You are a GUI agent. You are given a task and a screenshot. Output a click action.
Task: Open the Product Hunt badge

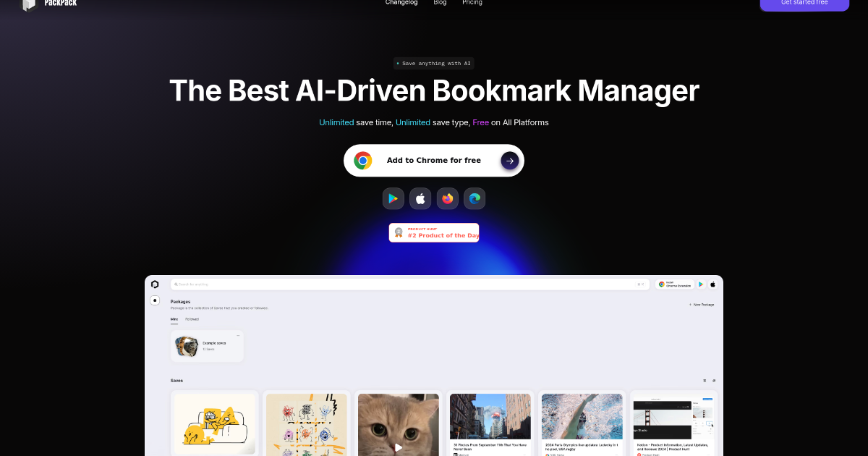(x=434, y=232)
